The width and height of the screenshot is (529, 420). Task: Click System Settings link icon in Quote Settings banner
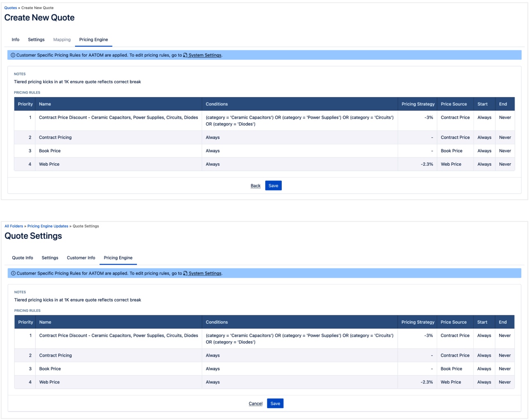point(185,274)
